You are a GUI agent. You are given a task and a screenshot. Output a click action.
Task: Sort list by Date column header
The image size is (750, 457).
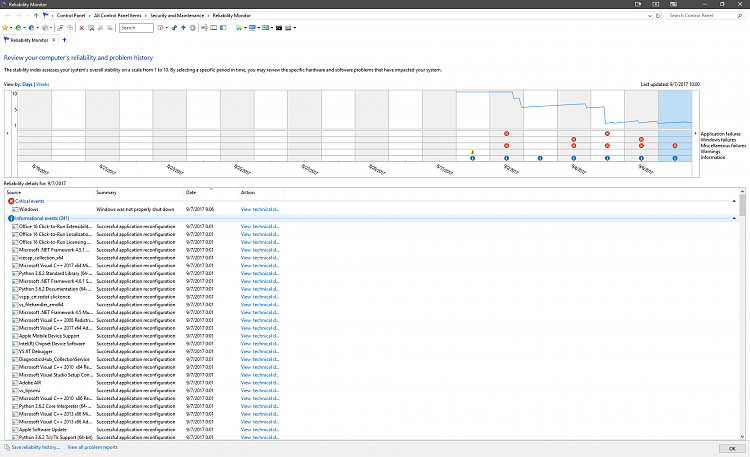pos(191,192)
